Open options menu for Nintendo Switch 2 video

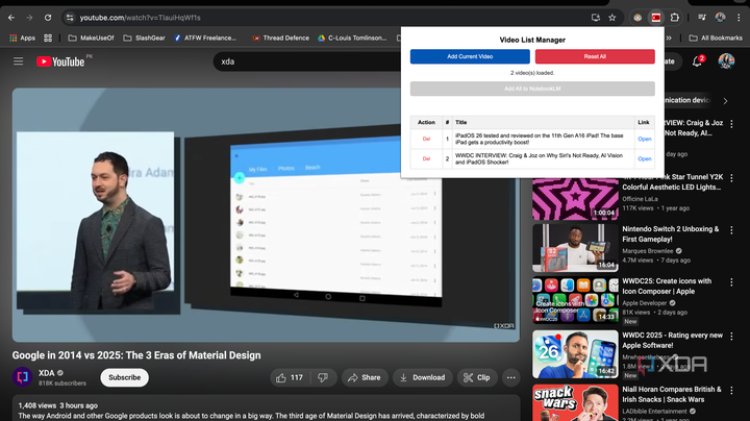pyautogui.click(x=731, y=230)
